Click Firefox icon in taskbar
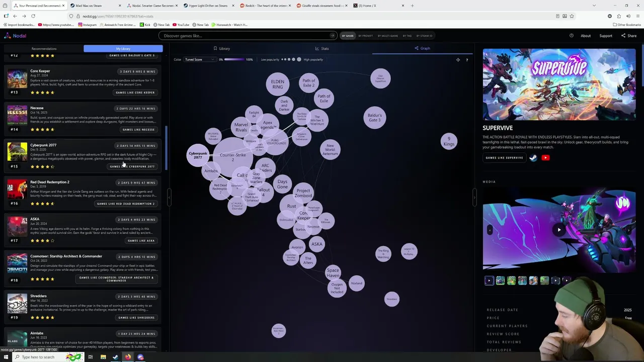This screenshot has height=362, width=644. pos(128,357)
